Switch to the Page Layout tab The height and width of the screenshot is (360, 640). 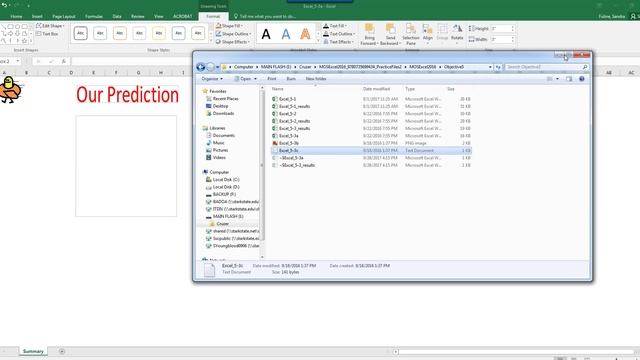(64, 16)
